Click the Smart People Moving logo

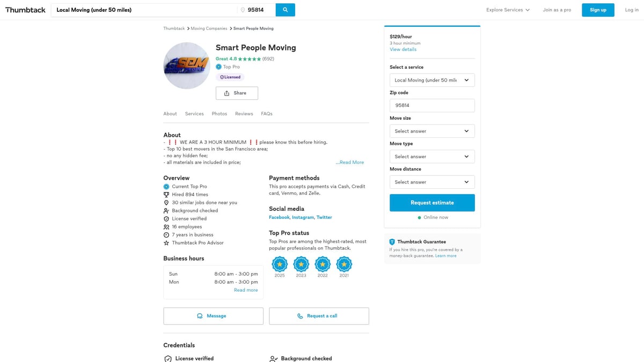[186, 65]
